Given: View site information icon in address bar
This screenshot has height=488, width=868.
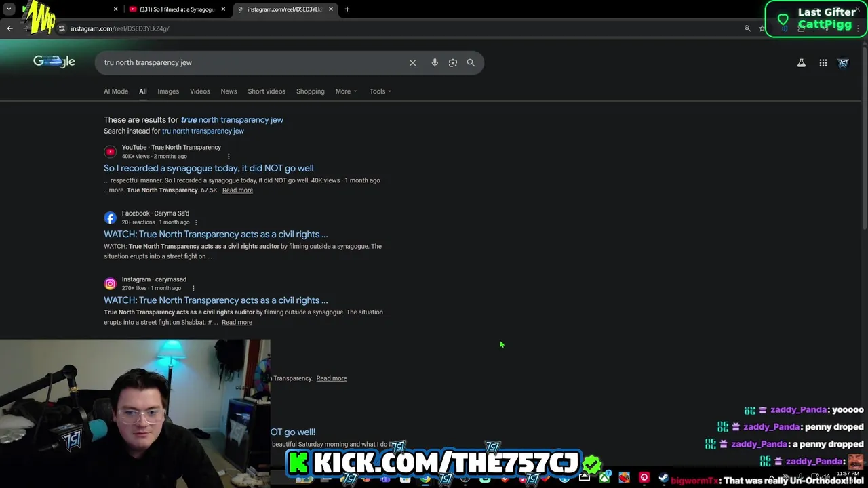Looking at the screenshot, I should coord(62,28).
